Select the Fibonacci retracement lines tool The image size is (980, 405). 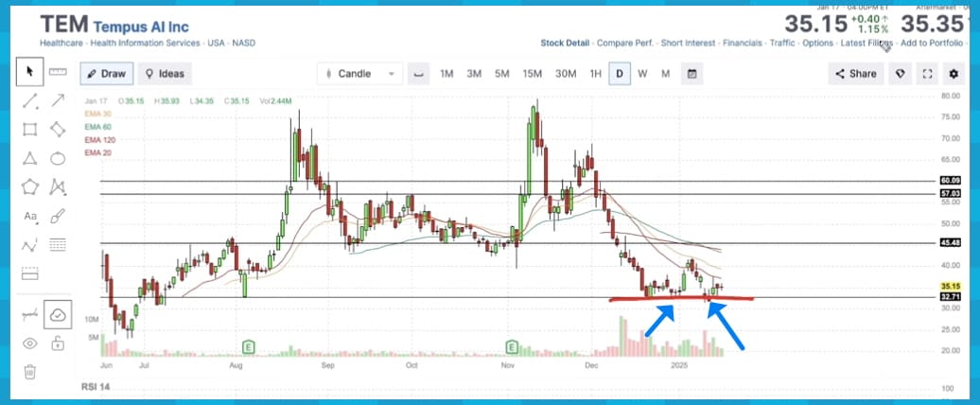click(x=58, y=245)
